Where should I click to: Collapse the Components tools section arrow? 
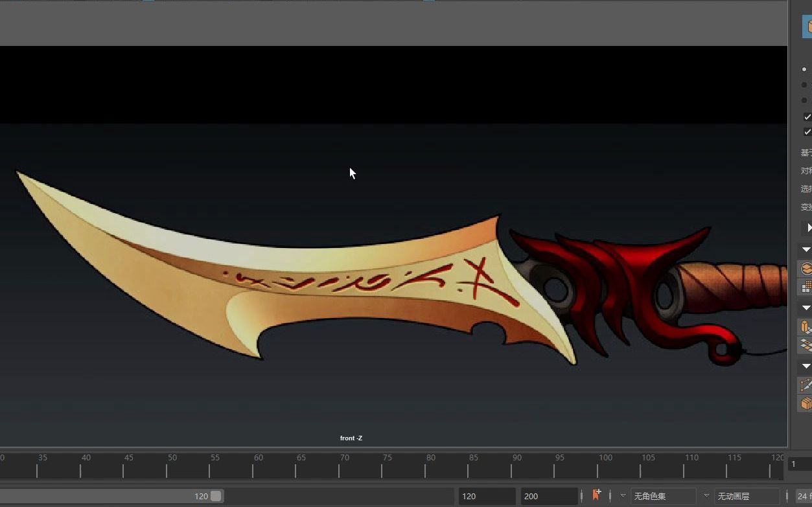coord(806,308)
